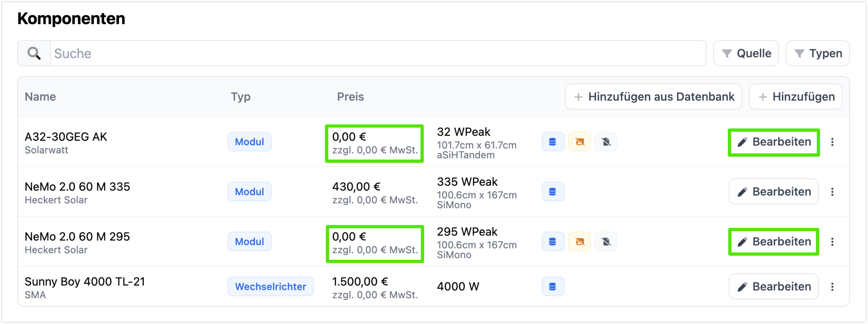Click blue database icon for NeMo 335
Image resolution: width=868 pixels, height=324 pixels.
tap(553, 191)
